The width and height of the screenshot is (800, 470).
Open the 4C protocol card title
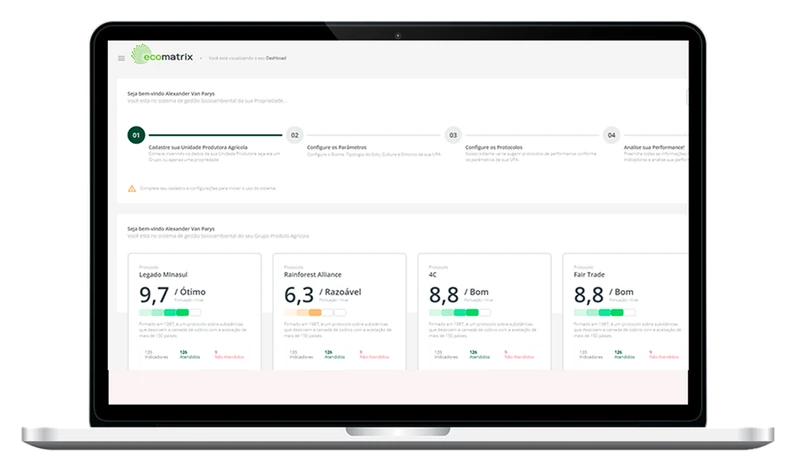point(433,275)
